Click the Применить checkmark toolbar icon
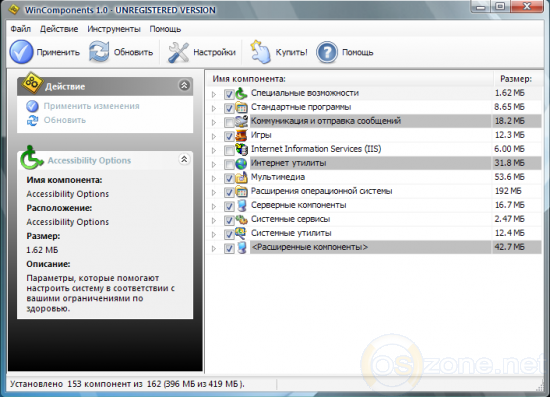Viewport: 550px width, 397px height. (21, 52)
